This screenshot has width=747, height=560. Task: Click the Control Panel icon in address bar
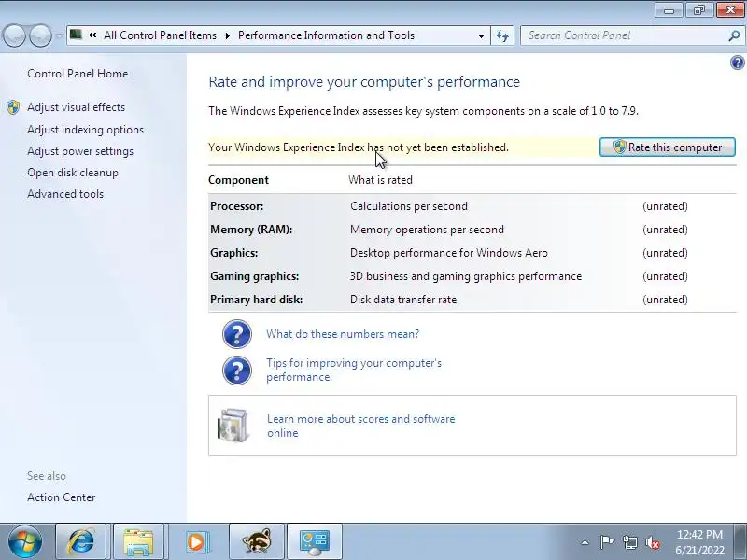[76, 35]
